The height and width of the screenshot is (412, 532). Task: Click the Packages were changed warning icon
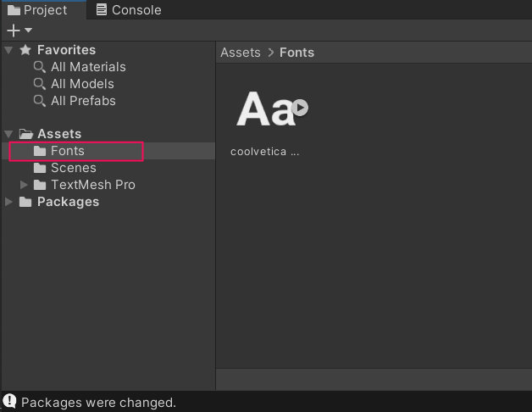coord(9,401)
